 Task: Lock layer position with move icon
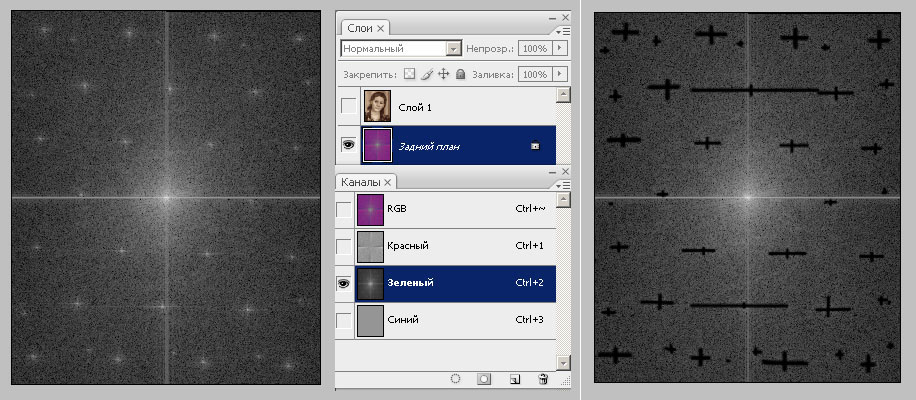(x=443, y=75)
